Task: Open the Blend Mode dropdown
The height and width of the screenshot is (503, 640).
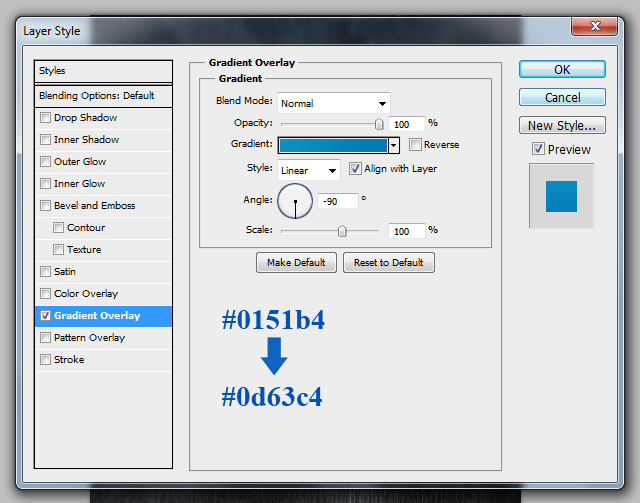Action: [333, 103]
